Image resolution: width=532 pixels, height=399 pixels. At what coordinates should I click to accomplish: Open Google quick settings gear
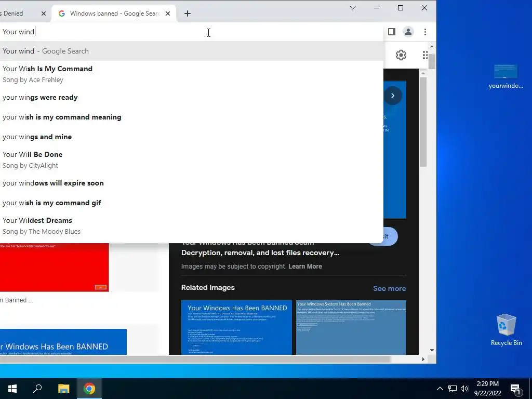click(401, 55)
